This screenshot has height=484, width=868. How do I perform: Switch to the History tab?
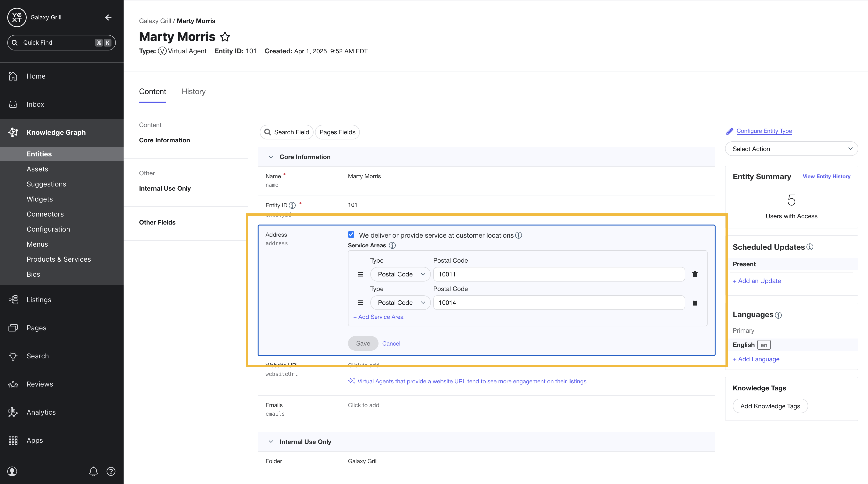pos(193,92)
